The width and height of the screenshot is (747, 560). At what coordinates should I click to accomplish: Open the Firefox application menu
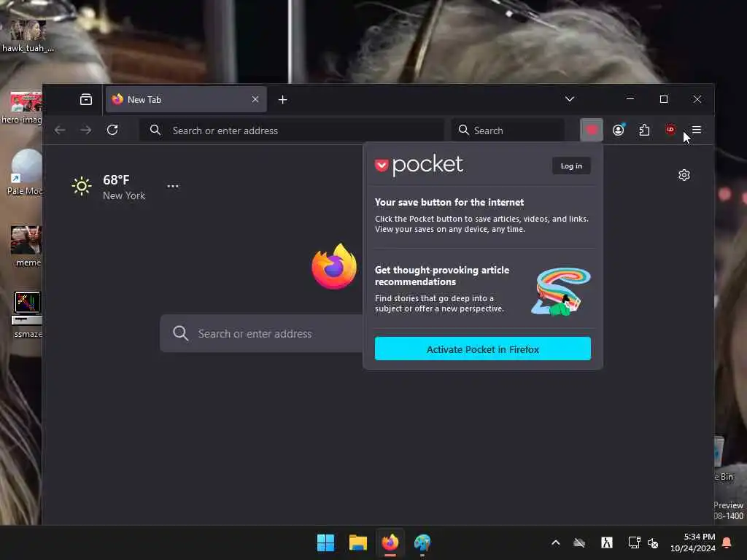[697, 130]
